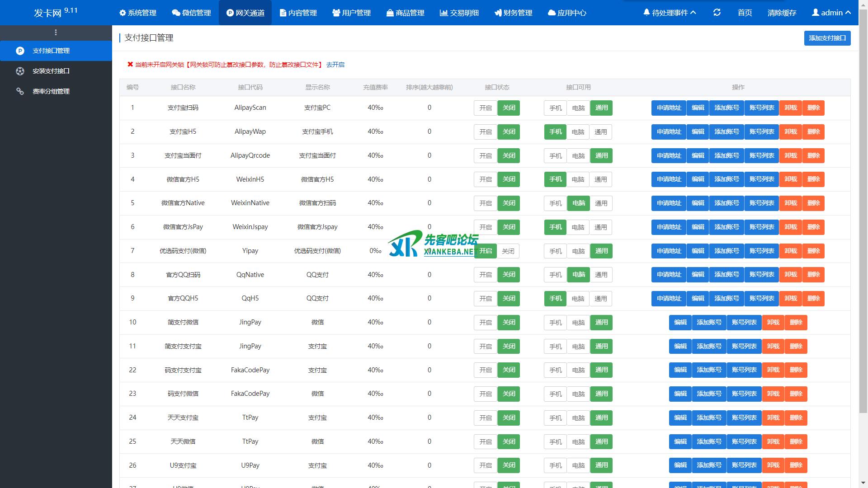
Task: Click the three-dot sidebar collapse icon
Action: coord(56,33)
